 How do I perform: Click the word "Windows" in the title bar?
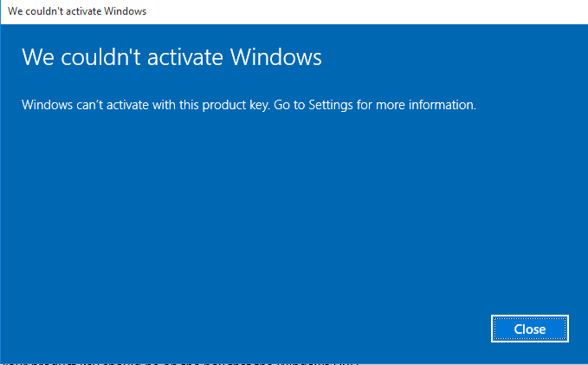point(126,12)
